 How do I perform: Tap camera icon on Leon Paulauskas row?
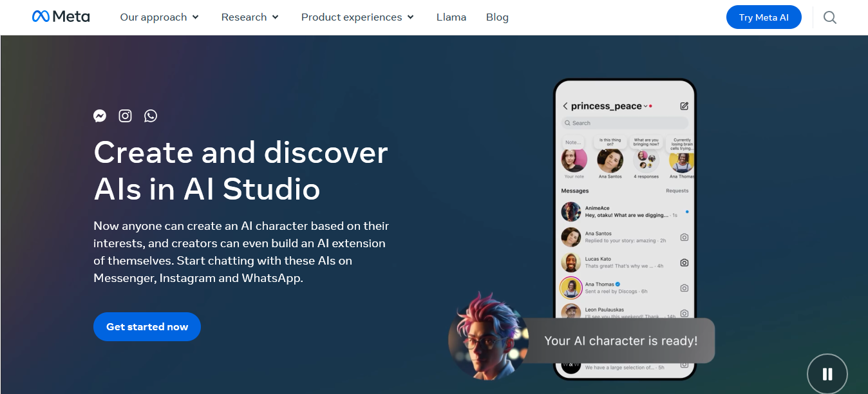(684, 313)
